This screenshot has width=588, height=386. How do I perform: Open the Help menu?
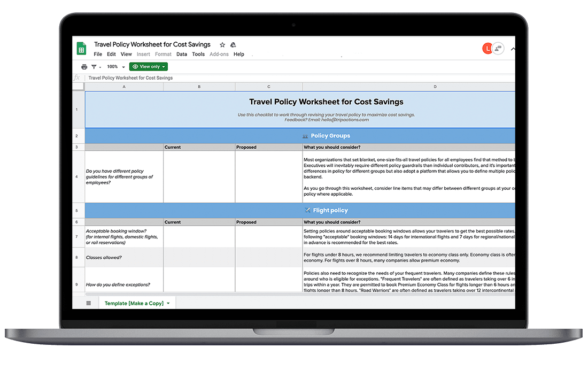[x=239, y=54]
